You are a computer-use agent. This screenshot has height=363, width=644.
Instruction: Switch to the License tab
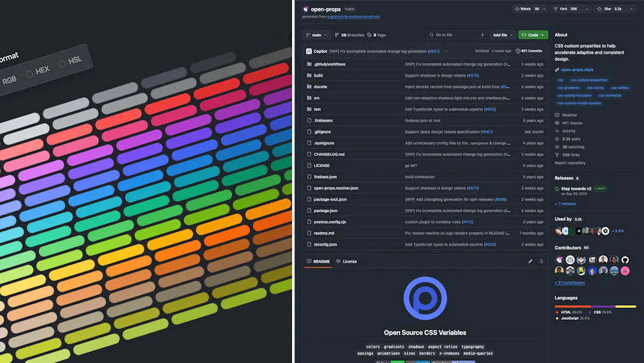[x=346, y=261]
